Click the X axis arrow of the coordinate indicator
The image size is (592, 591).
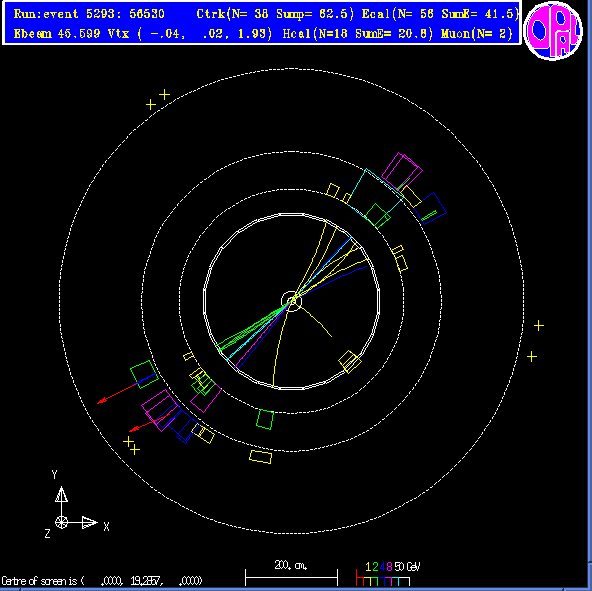click(x=90, y=523)
